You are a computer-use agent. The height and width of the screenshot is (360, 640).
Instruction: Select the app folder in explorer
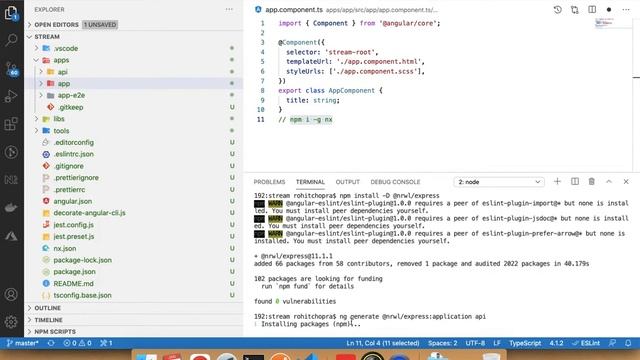coord(134,83)
